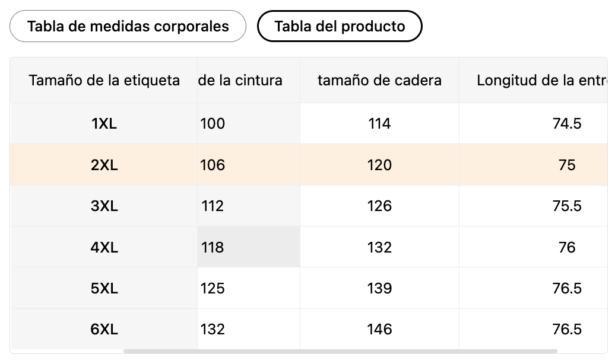
Task: Click the Tamaño de la etiqueta header
Action: click(104, 80)
